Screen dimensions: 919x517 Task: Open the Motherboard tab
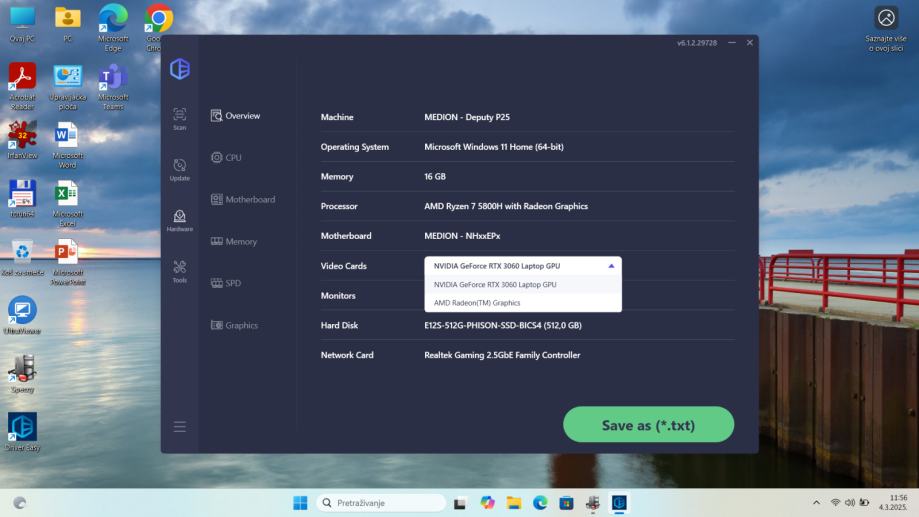point(243,199)
